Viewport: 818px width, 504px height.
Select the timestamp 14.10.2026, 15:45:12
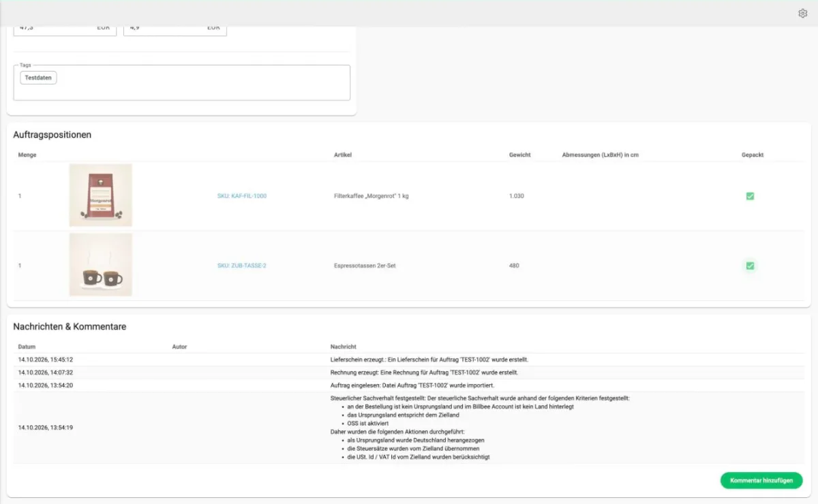[x=46, y=360]
